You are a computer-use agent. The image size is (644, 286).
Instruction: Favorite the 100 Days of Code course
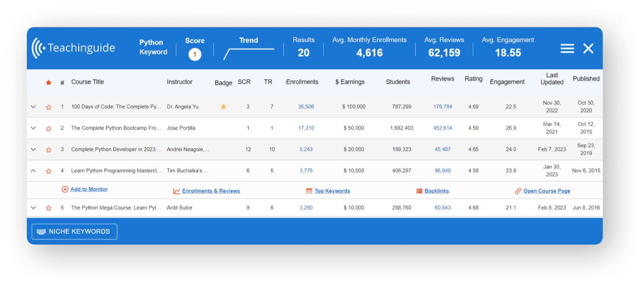[x=49, y=107]
